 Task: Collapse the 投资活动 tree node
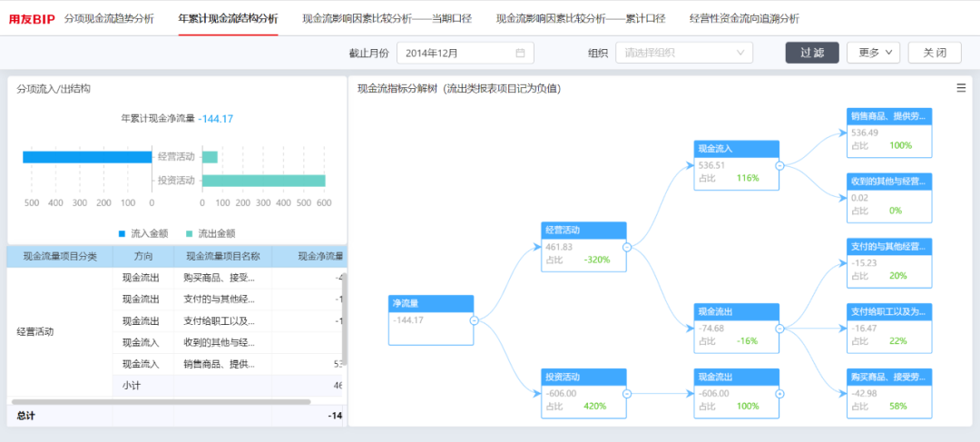pos(626,394)
